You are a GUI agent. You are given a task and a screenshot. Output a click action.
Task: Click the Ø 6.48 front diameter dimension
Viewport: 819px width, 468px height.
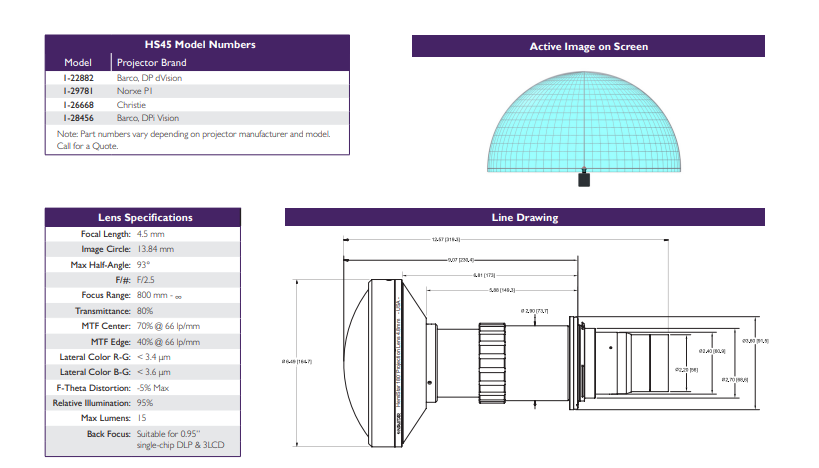coord(297,361)
